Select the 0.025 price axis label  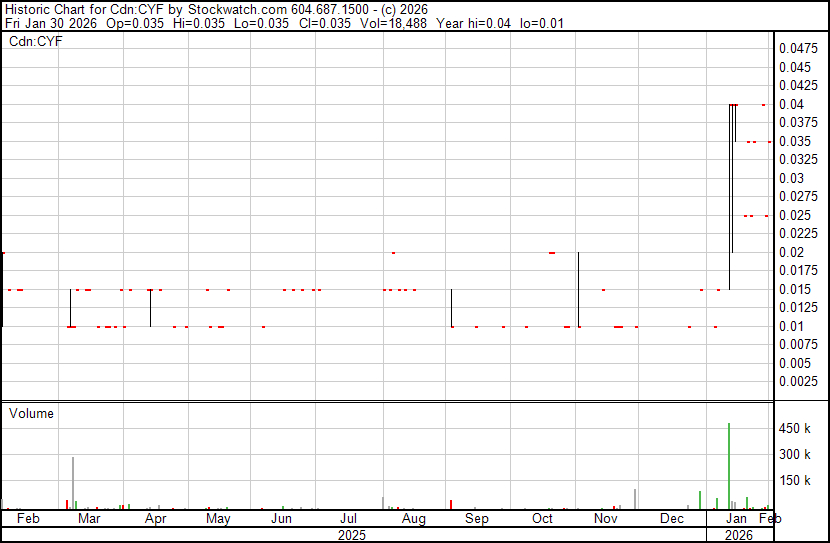(x=795, y=215)
